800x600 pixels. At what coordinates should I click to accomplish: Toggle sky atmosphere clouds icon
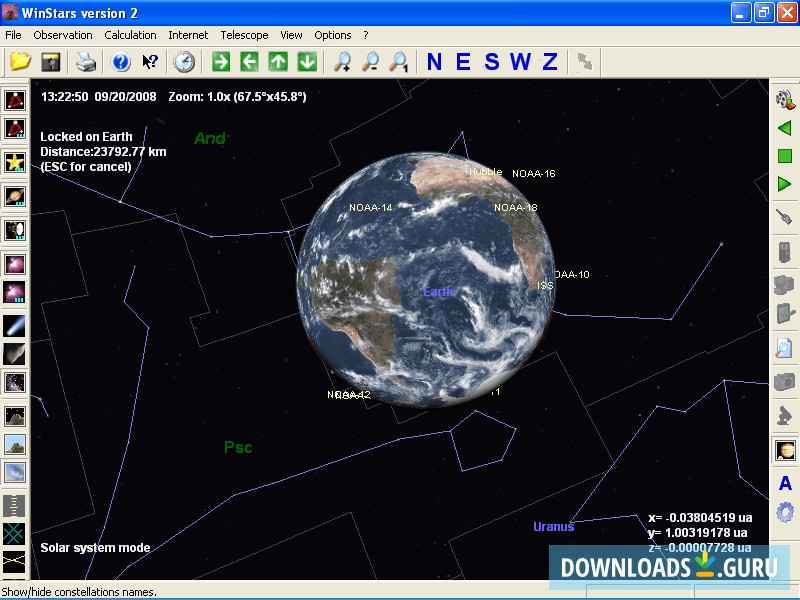tap(15, 472)
